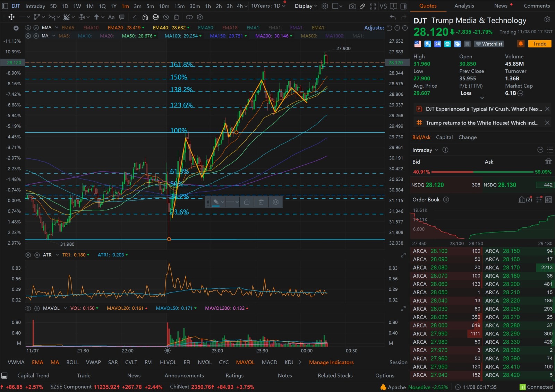Toggle the magnet snap tool
The image size is (555, 392).
pos(145,17)
